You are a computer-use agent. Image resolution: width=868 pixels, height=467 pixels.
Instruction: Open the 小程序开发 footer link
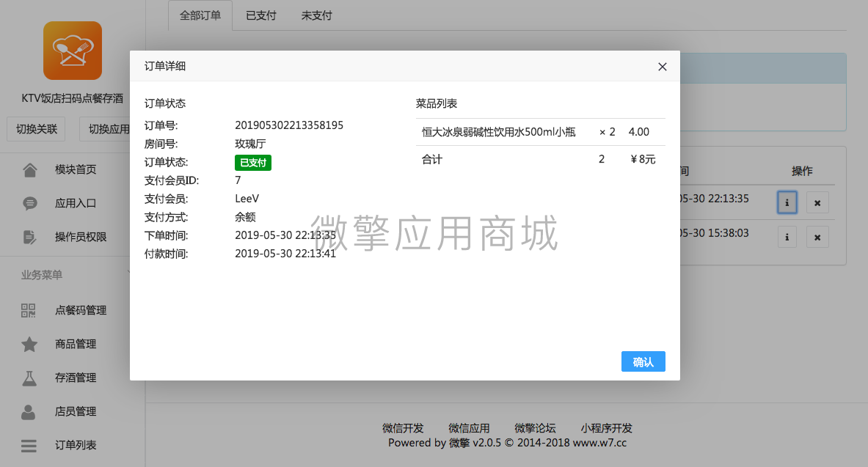[x=606, y=428]
